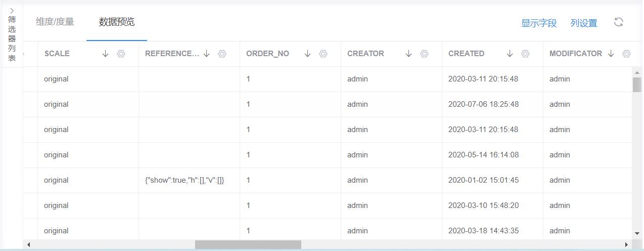The image size is (644, 251).
Task: Open settings gear for CREATED column
Action: 525,54
